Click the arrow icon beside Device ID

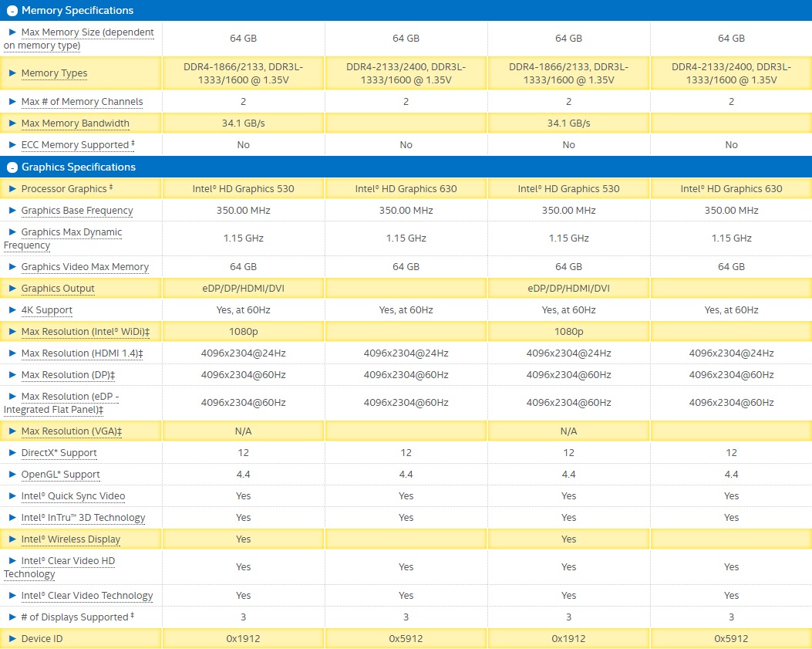12,639
